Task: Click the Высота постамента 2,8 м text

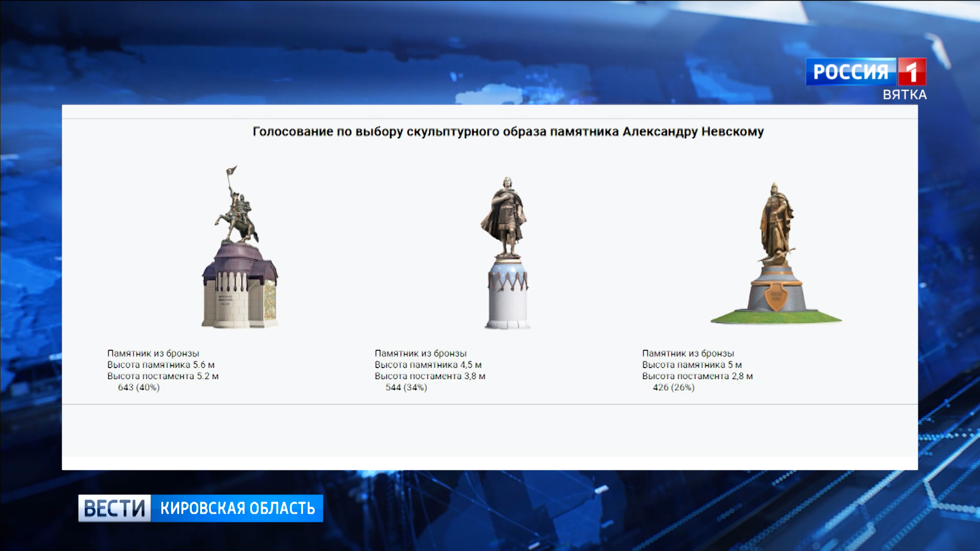Action: [x=697, y=376]
